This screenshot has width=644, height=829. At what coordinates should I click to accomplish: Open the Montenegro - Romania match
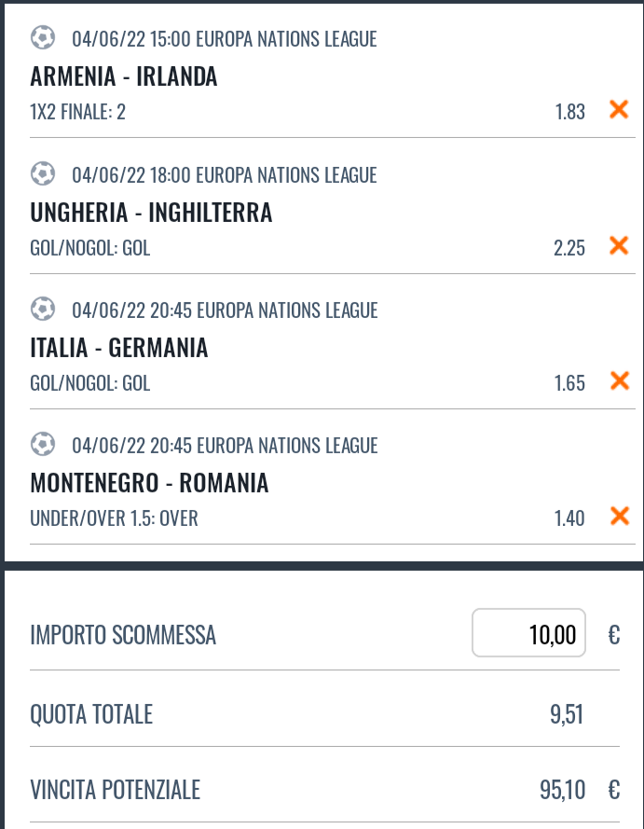(149, 483)
